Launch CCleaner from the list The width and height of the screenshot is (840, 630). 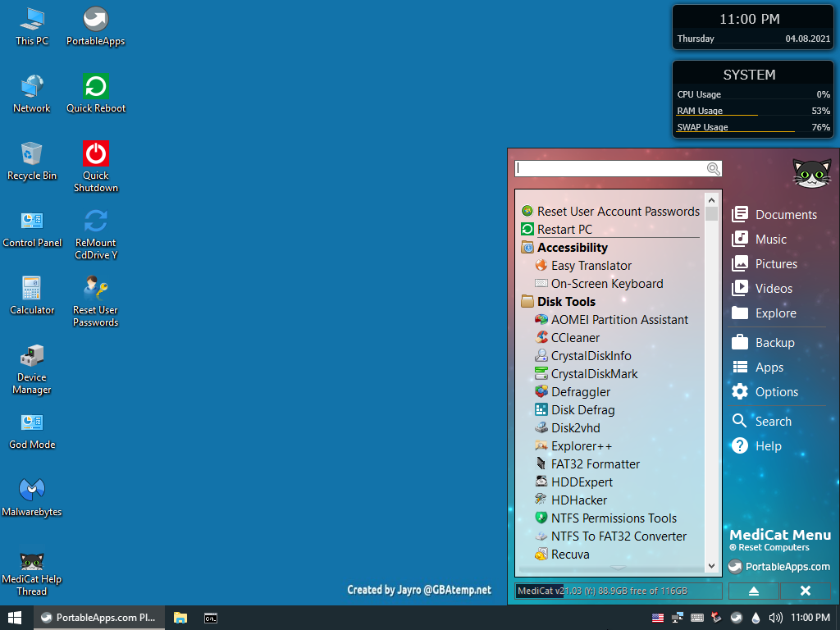tap(568, 337)
